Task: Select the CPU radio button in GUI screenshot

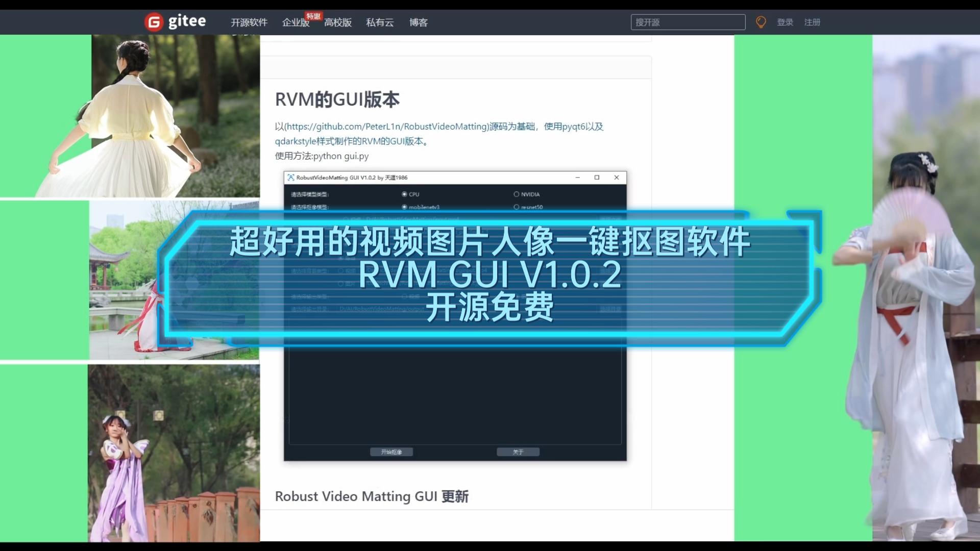Action: 404,194
